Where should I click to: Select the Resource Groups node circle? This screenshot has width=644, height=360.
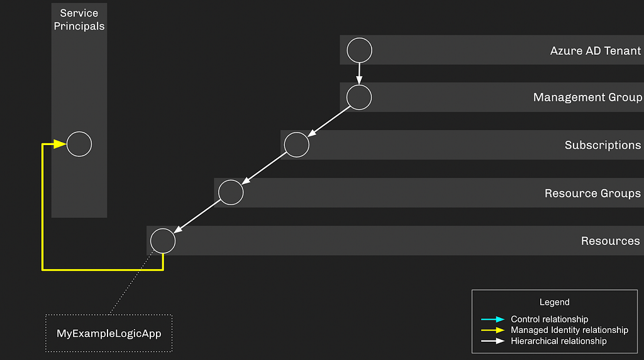pyautogui.click(x=231, y=192)
